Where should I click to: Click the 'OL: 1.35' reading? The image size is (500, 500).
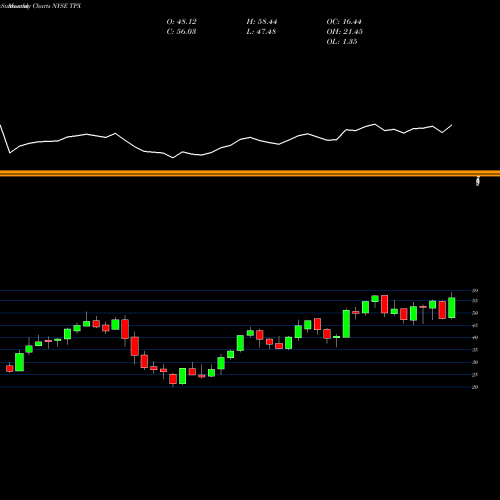[x=342, y=42]
